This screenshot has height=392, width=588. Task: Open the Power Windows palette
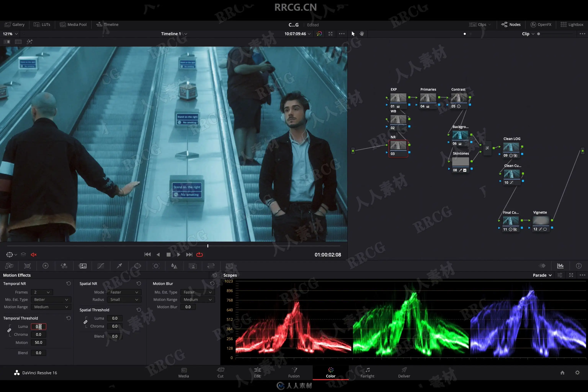137,266
